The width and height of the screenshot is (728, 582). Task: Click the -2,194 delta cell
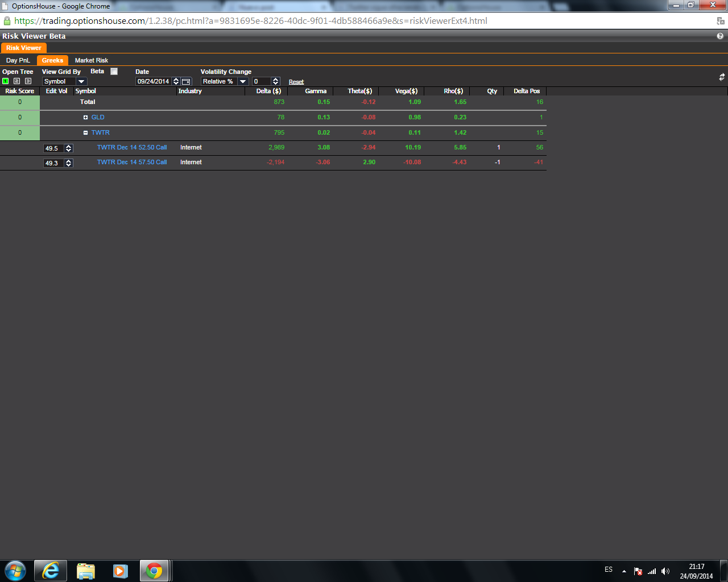click(x=275, y=162)
